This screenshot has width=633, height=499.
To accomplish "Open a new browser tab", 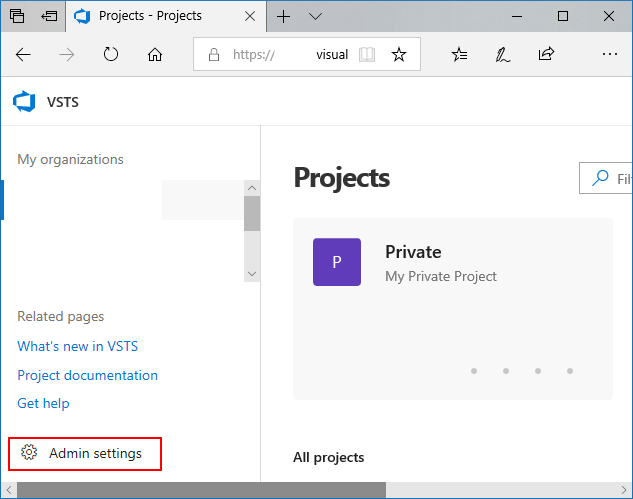I will point(283,17).
